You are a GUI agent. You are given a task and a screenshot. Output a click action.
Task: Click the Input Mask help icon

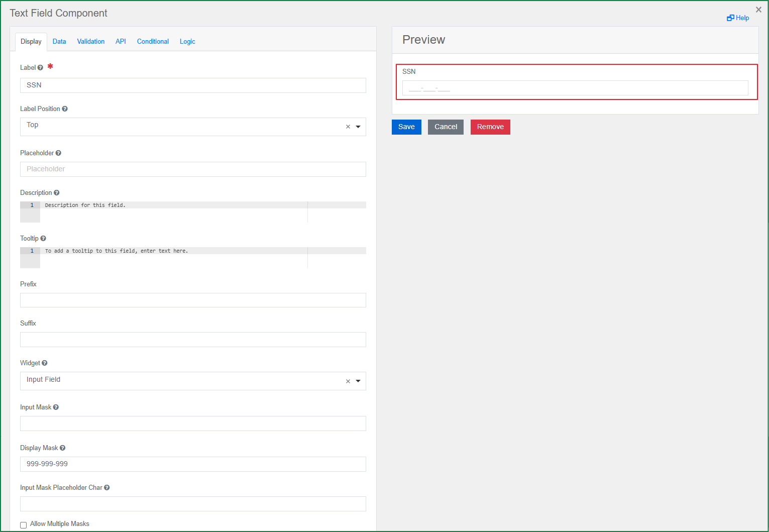(56, 407)
